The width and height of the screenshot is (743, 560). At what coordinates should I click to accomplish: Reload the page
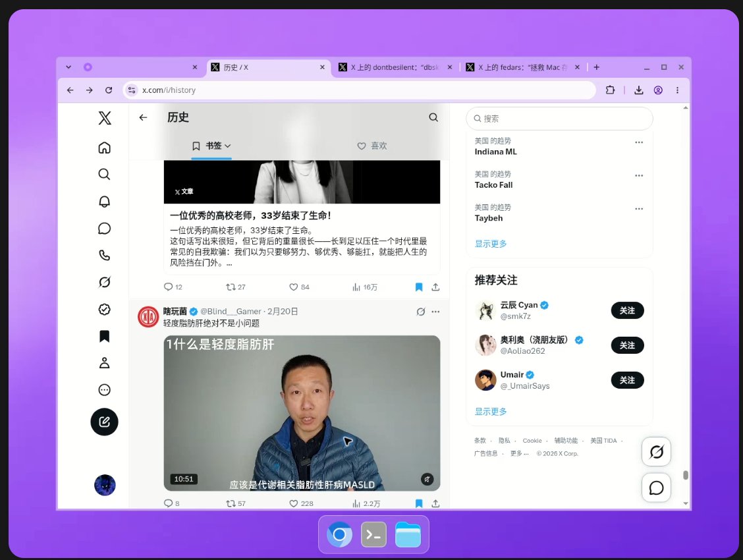(x=109, y=90)
